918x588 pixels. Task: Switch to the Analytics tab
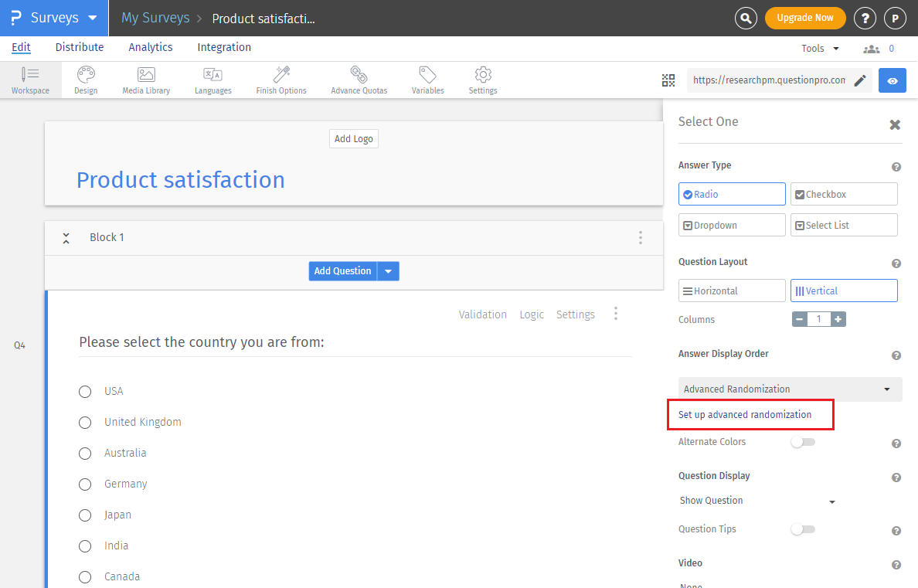(x=151, y=47)
